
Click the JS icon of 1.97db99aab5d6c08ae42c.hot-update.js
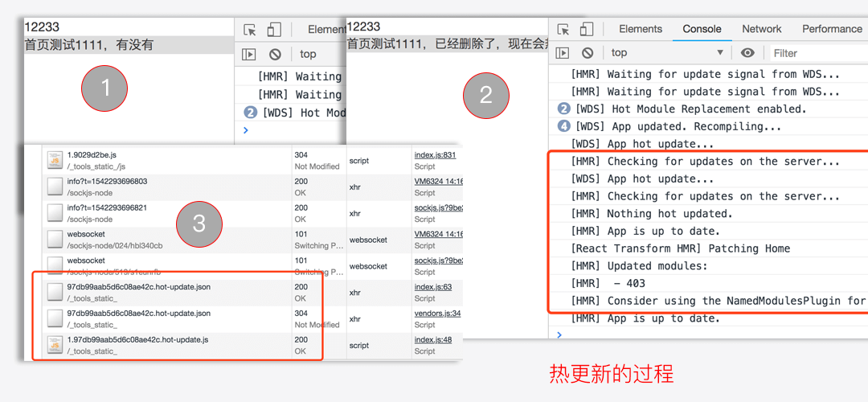click(x=55, y=346)
